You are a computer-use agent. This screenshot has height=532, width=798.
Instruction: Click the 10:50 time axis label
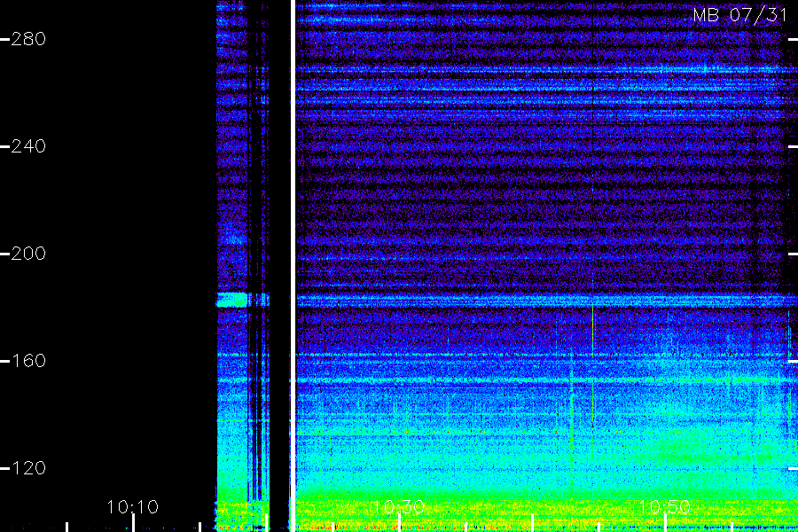pos(665,507)
